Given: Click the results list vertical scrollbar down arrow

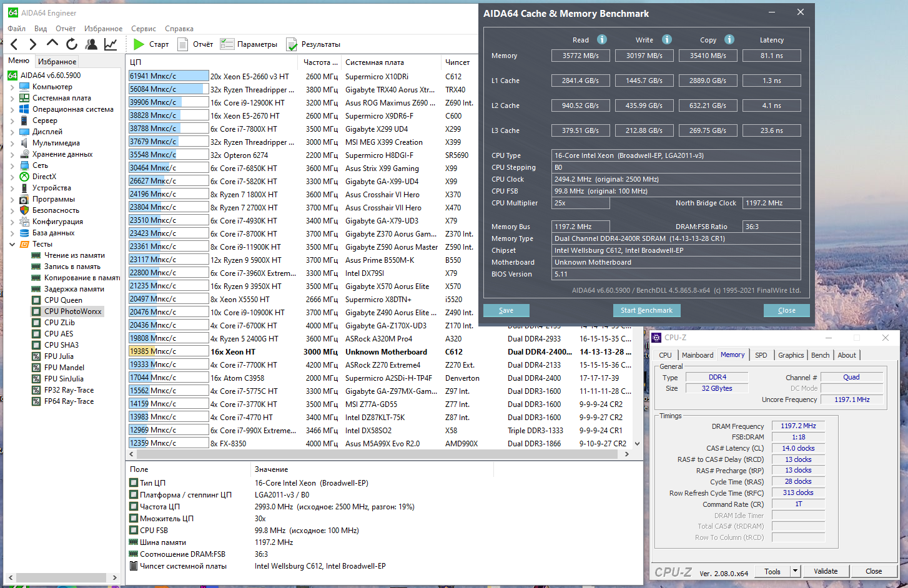Looking at the screenshot, I should click(x=638, y=443).
